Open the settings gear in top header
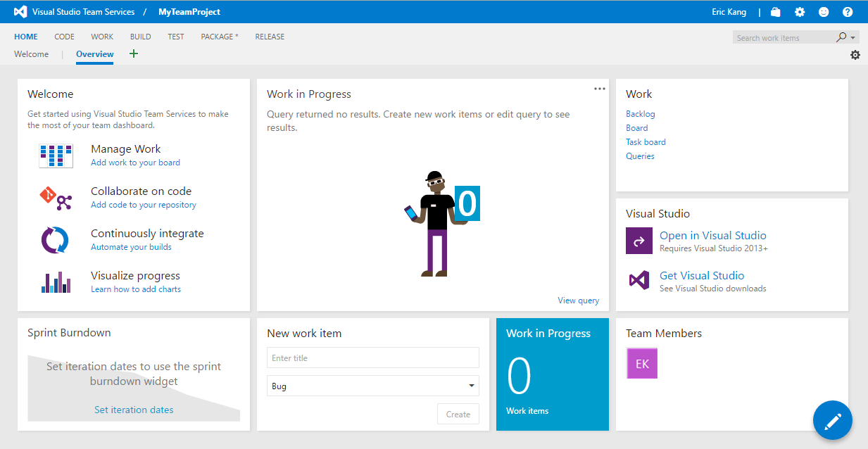Screen dimensions: 868x449 800,12
